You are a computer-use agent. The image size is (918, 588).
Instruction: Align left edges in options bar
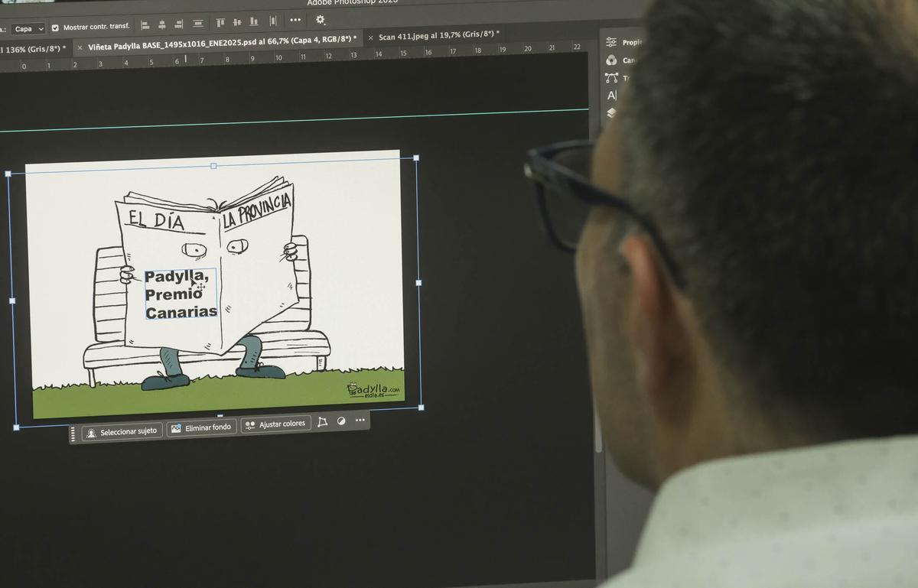(145, 24)
